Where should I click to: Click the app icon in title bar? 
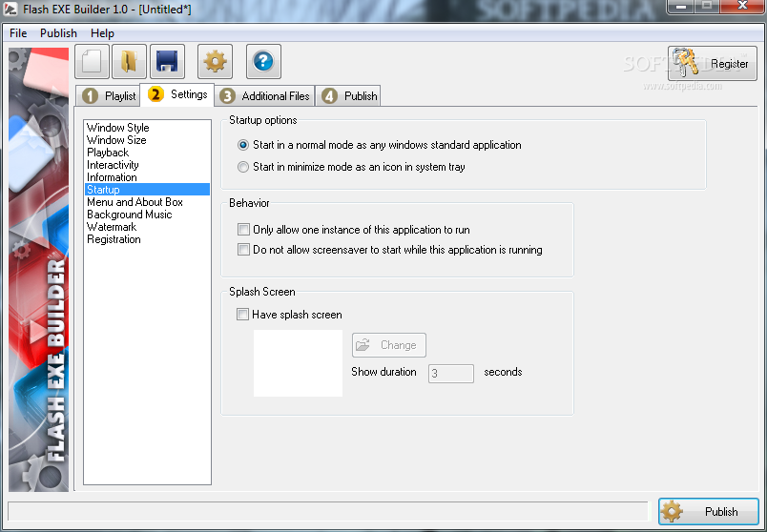[x=10, y=9]
